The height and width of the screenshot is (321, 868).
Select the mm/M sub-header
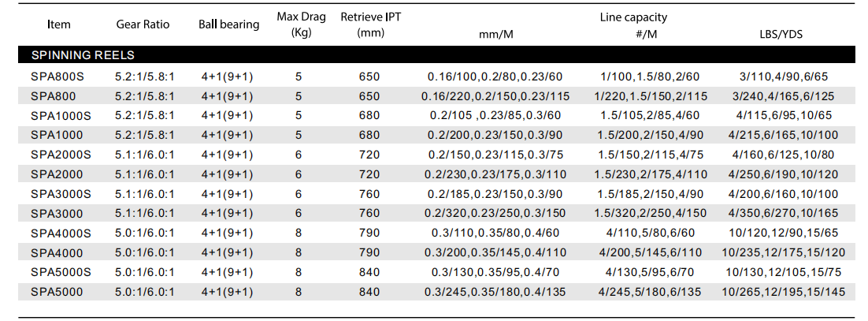498,35
